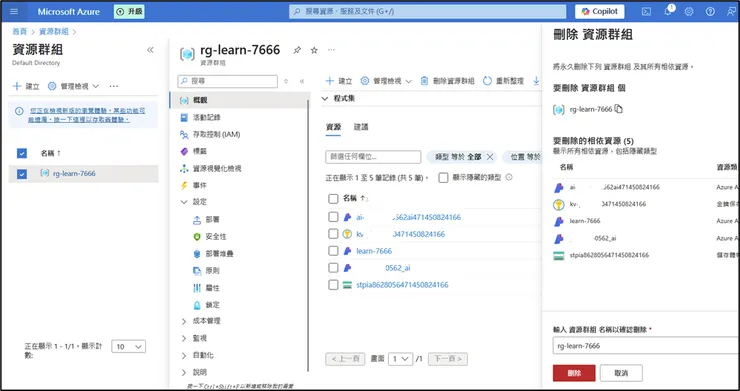The height and width of the screenshot is (391, 740).
Task: Collapse the 資源群組 list pane
Action: [150, 50]
